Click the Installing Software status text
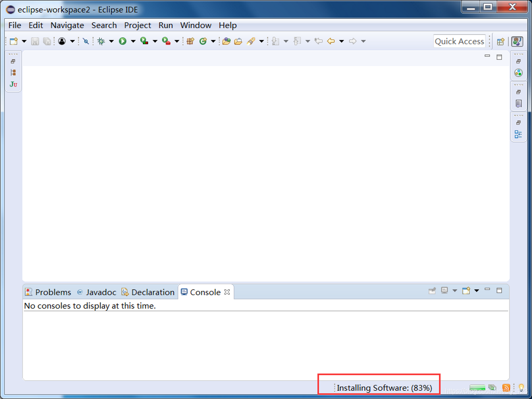Screen dimensions: 532x399 point(384,388)
